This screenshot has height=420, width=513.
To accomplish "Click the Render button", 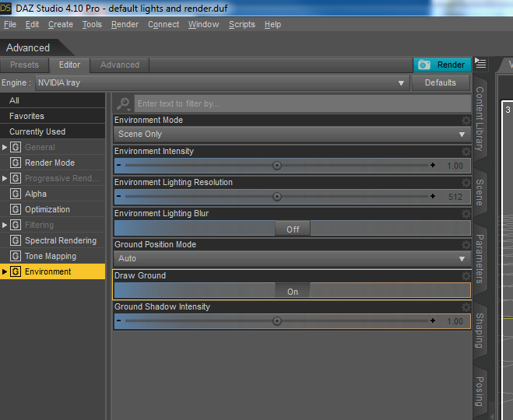I will [442, 65].
